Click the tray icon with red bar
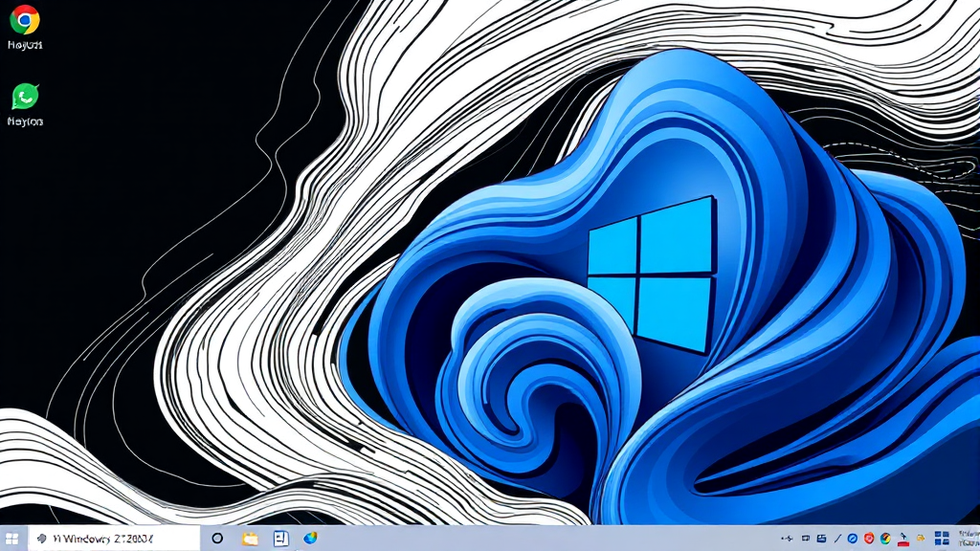Viewport: 980px width, 551px height. [902, 539]
